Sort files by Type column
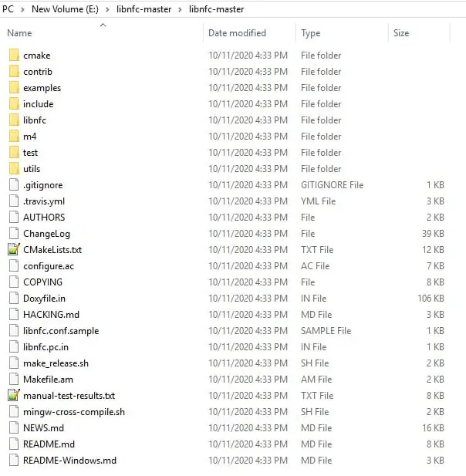The image size is (466, 476). [311, 33]
